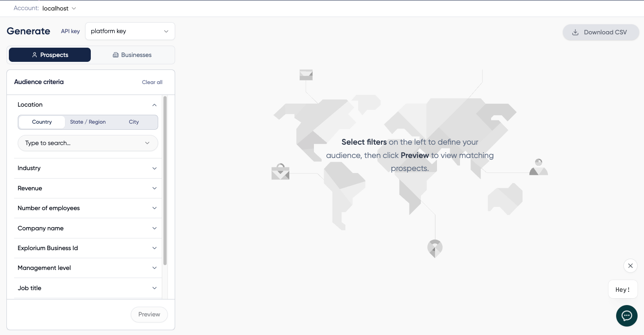Click the person icon in Prospects tab

tap(35, 55)
